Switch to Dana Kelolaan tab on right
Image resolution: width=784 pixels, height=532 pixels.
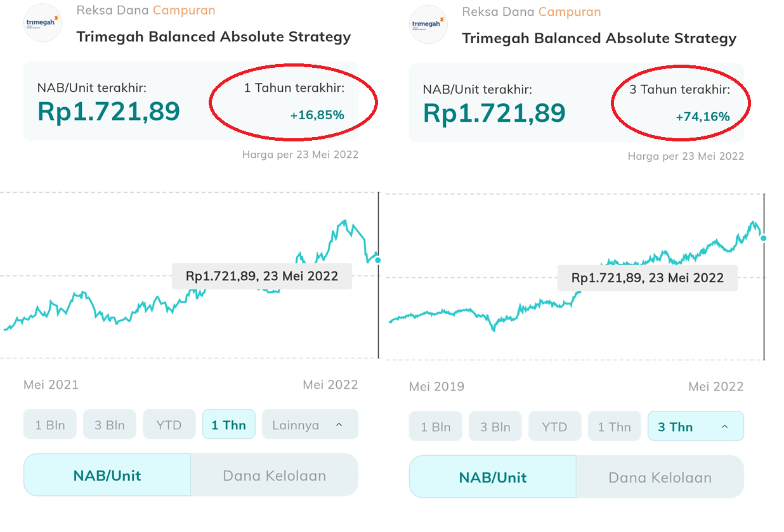660,477
